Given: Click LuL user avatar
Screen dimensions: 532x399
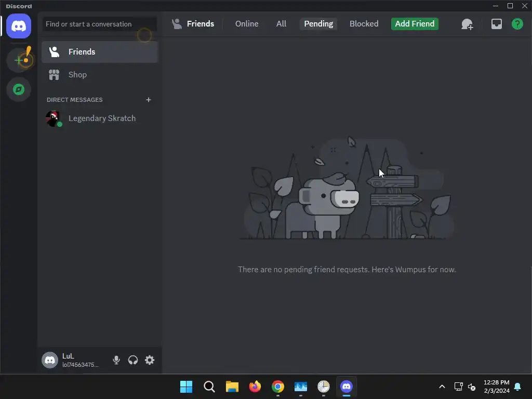Looking at the screenshot, I should (x=50, y=360).
